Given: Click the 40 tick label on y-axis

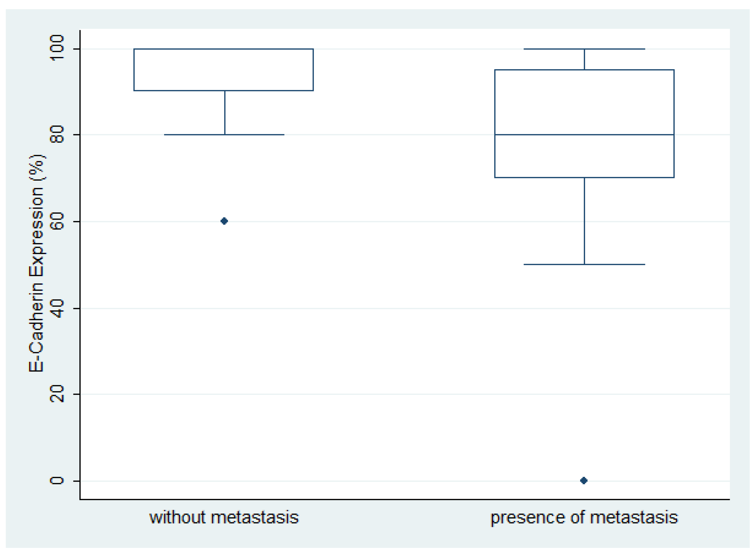Looking at the screenshot, I should 56,308.
